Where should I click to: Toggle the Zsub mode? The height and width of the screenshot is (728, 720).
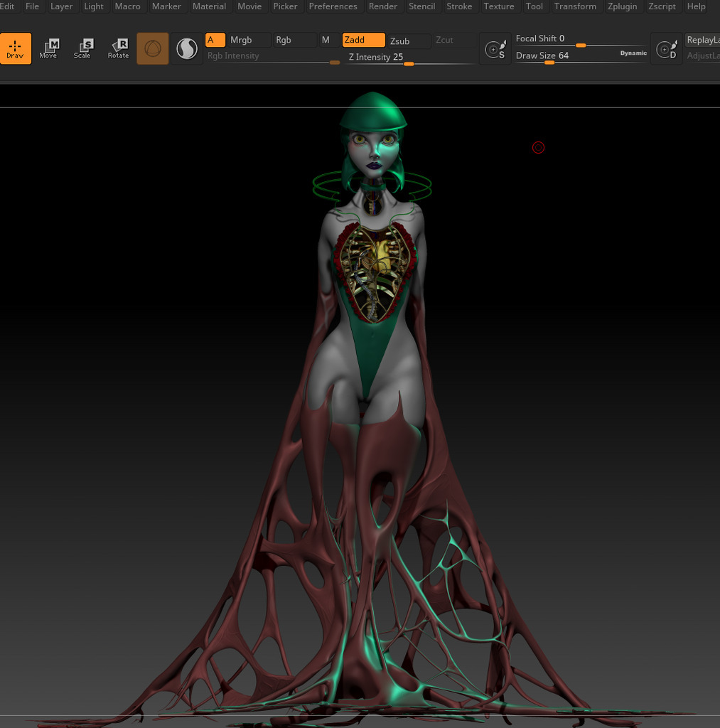[x=409, y=41]
